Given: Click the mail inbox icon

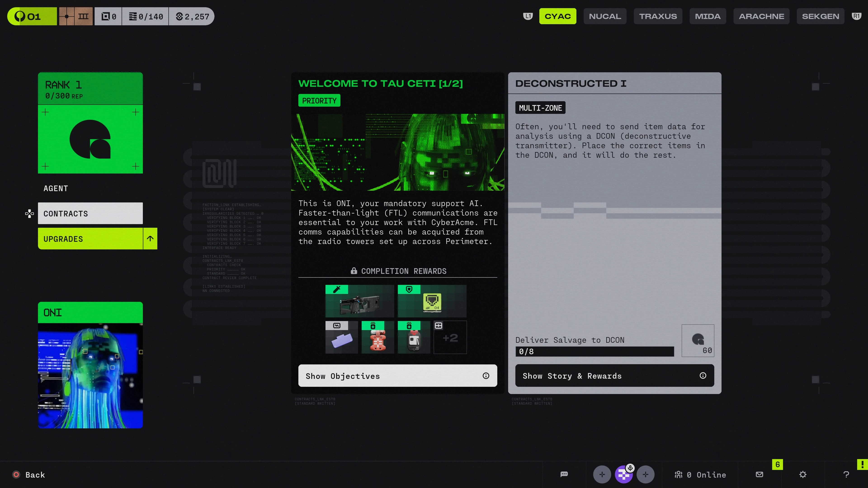Looking at the screenshot, I should 759,474.
